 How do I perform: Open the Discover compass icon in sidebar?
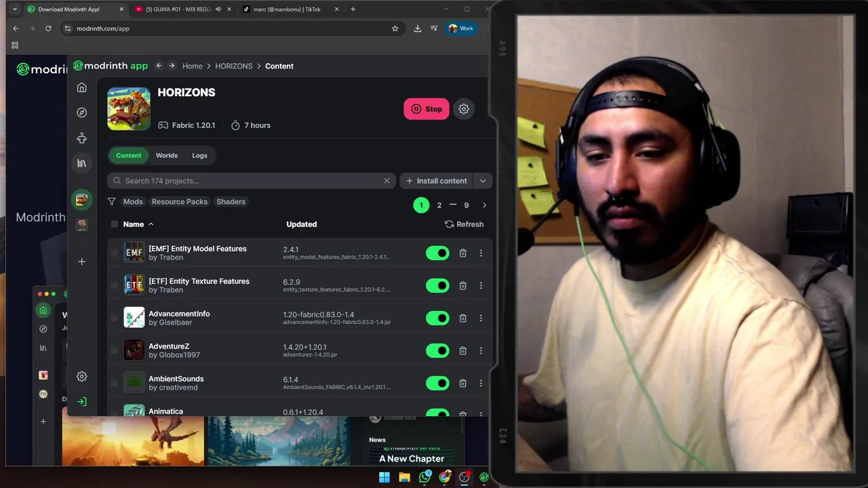point(81,113)
